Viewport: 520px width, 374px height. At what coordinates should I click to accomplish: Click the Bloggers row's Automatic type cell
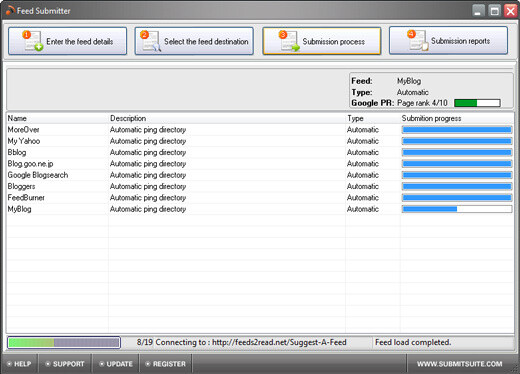[x=363, y=186]
